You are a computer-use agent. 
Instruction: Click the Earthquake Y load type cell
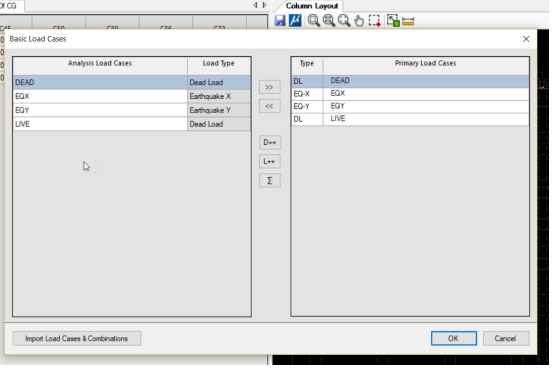(219, 110)
